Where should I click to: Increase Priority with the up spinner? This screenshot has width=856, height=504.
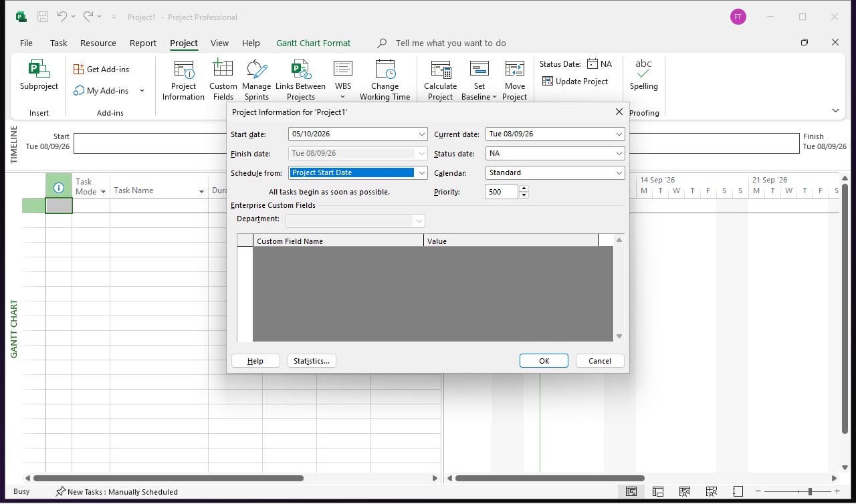(x=524, y=188)
